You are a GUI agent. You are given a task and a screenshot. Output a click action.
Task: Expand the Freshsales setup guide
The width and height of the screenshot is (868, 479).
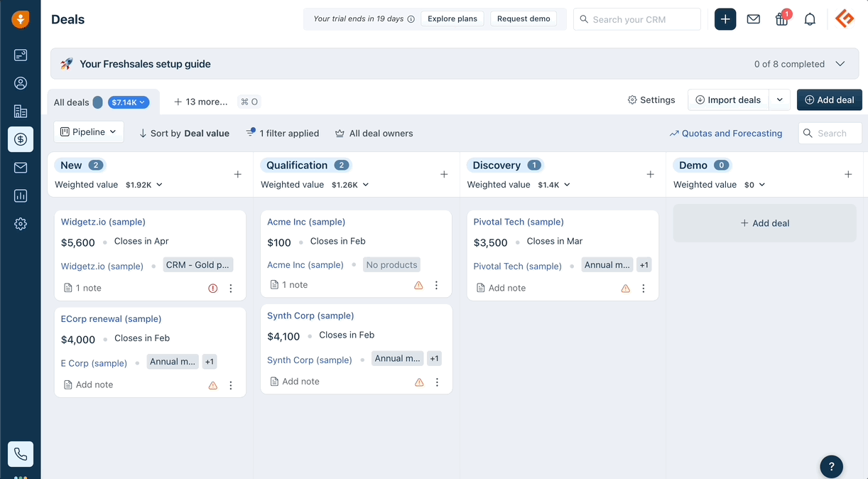click(x=840, y=64)
